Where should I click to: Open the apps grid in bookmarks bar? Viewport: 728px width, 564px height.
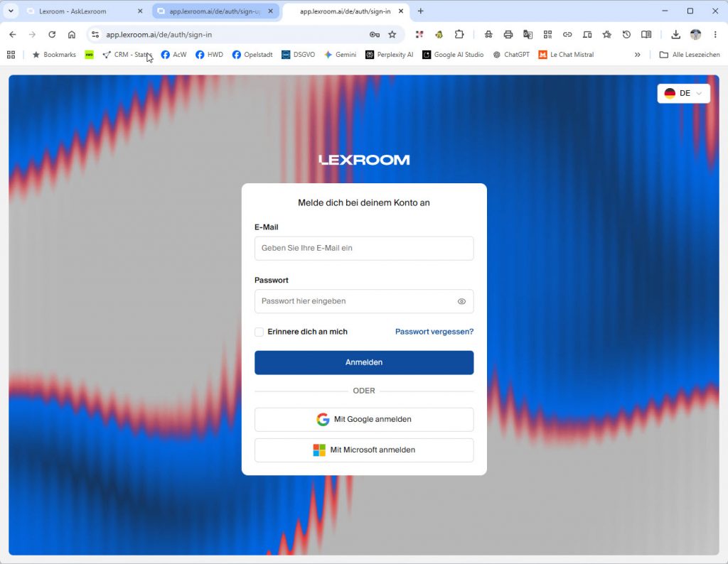(11, 55)
